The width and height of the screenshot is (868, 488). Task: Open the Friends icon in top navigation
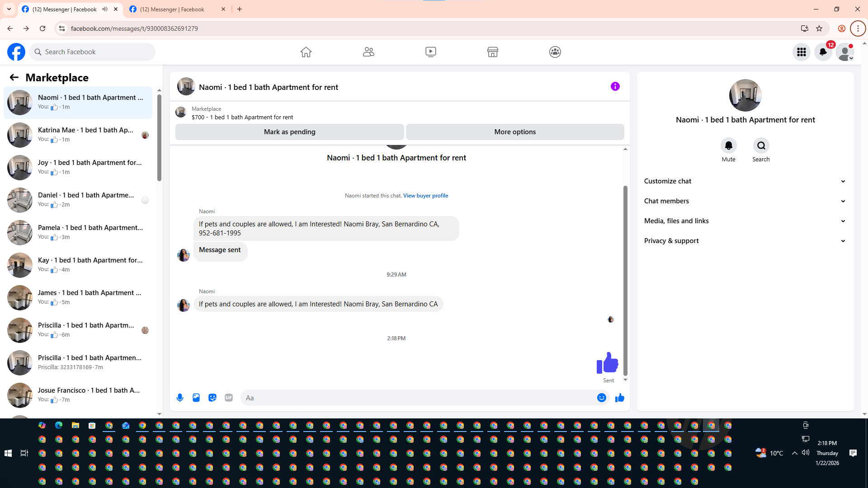pyautogui.click(x=368, y=52)
